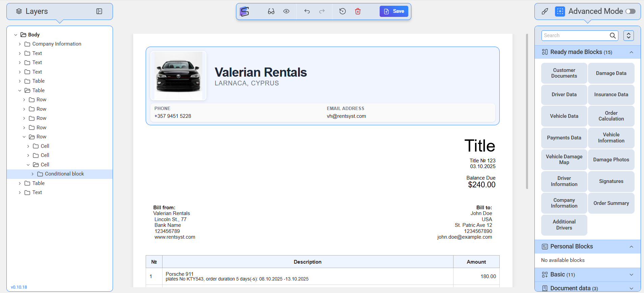Expand the Company Information layer

click(x=20, y=44)
